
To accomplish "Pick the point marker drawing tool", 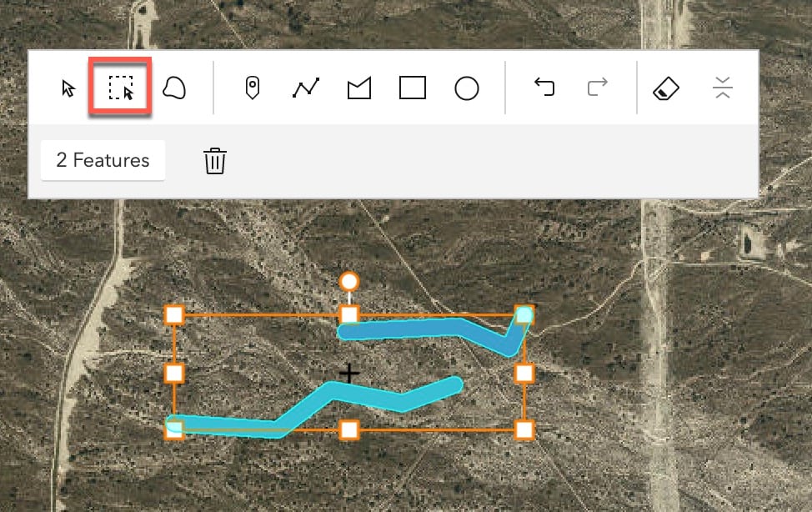I will (253, 88).
